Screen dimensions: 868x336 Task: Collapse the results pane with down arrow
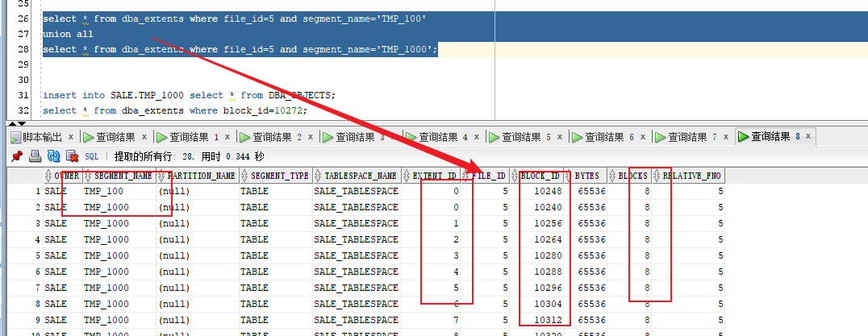pos(22,124)
